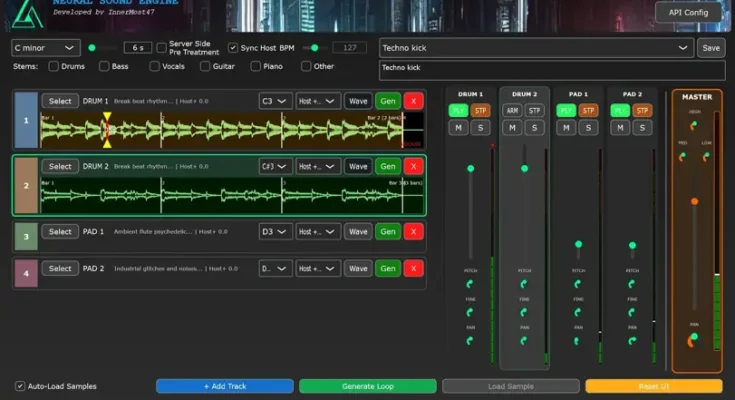Image resolution: width=735 pixels, height=400 pixels.
Task: Click the Generate Loop button
Action: pos(367,386)
